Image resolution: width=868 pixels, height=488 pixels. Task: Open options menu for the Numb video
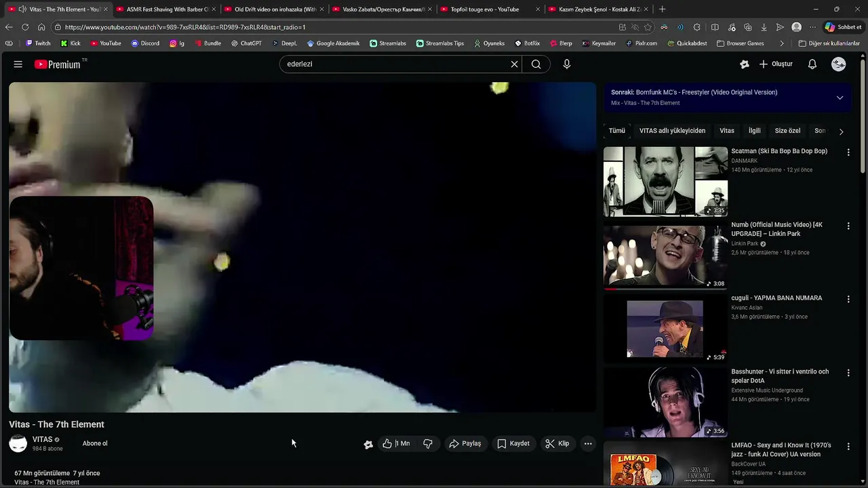(848, 226)
